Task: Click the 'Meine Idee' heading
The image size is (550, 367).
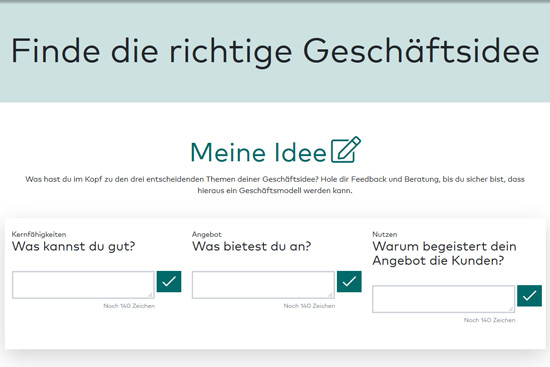Action: coord(259,153)
